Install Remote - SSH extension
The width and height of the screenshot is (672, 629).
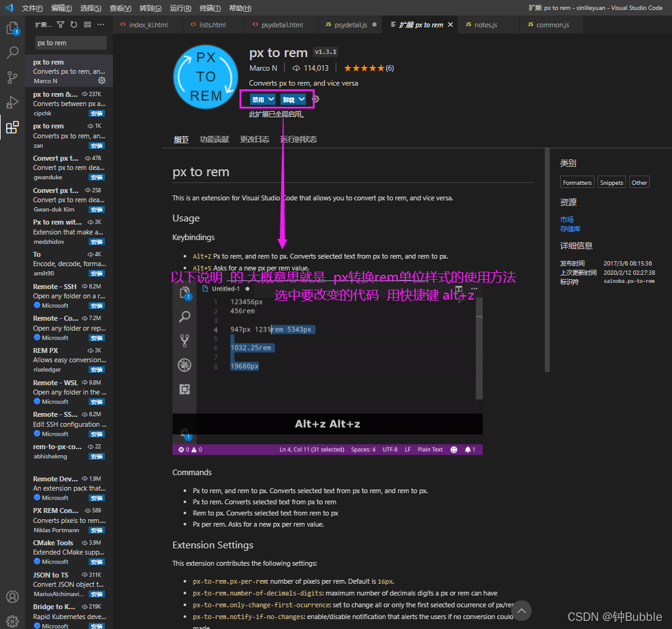pos(97,305)
